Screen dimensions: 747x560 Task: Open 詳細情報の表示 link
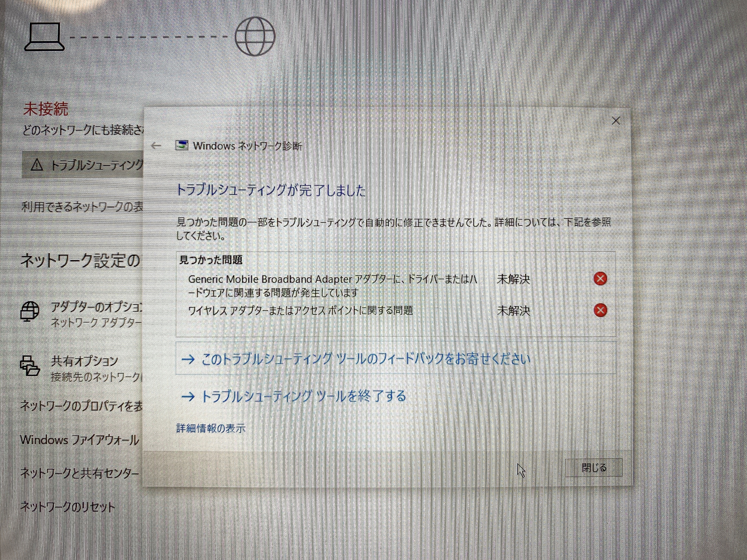click(x=211, y=428)
